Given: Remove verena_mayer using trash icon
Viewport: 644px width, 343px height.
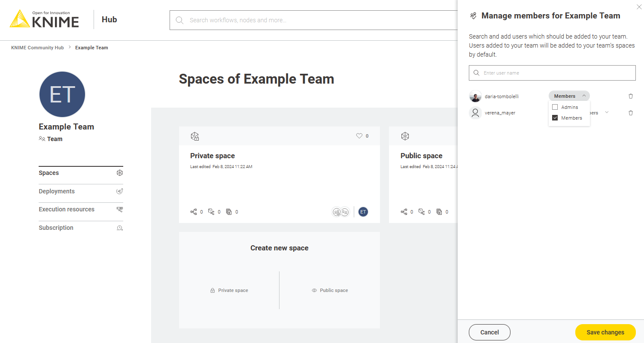Looking at the screenshot, I should tap(630, 113).
